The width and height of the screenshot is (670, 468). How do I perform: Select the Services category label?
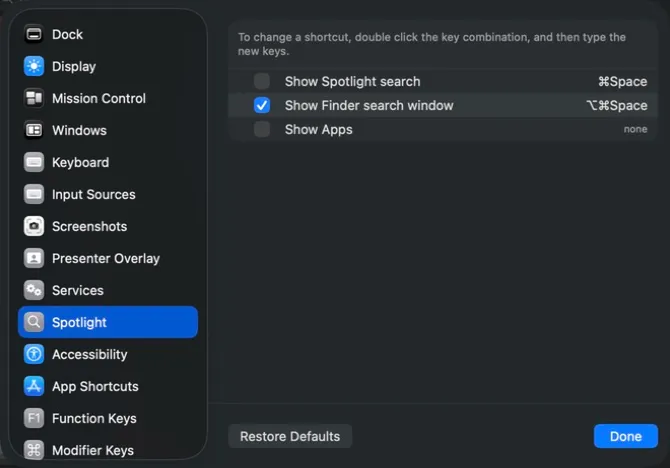pos(78,290)
